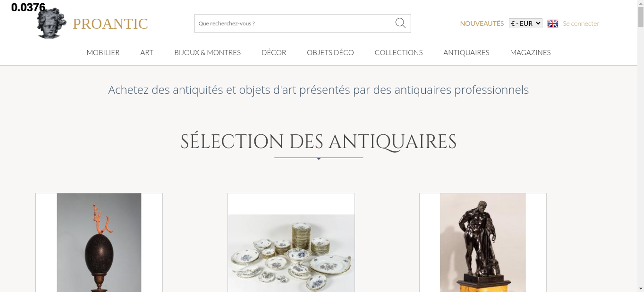Screen dimensions: 644x292
Task: Click the magnifying glass search icon
Action: (x=400, y=23)
